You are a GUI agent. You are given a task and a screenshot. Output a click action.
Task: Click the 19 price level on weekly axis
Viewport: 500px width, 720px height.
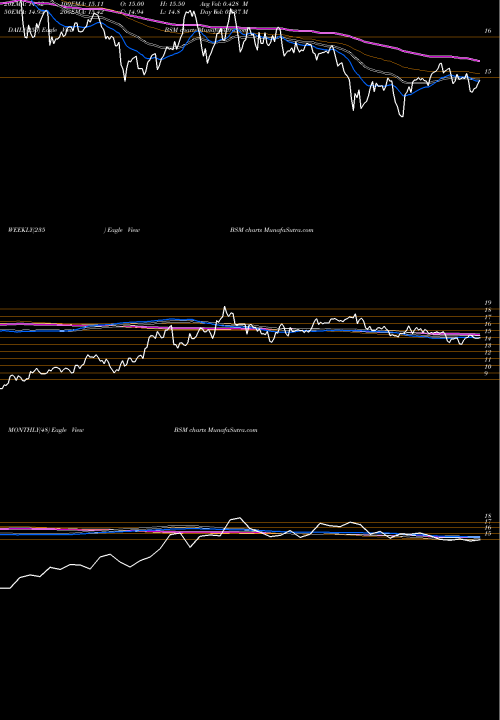tap(488, 303)
